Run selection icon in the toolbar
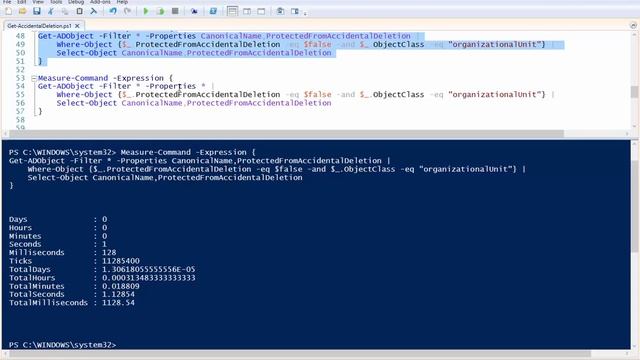 160,11
